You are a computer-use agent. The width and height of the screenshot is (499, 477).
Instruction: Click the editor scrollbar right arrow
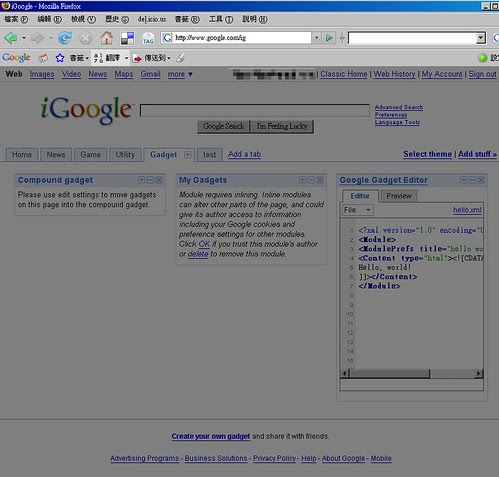479,374
